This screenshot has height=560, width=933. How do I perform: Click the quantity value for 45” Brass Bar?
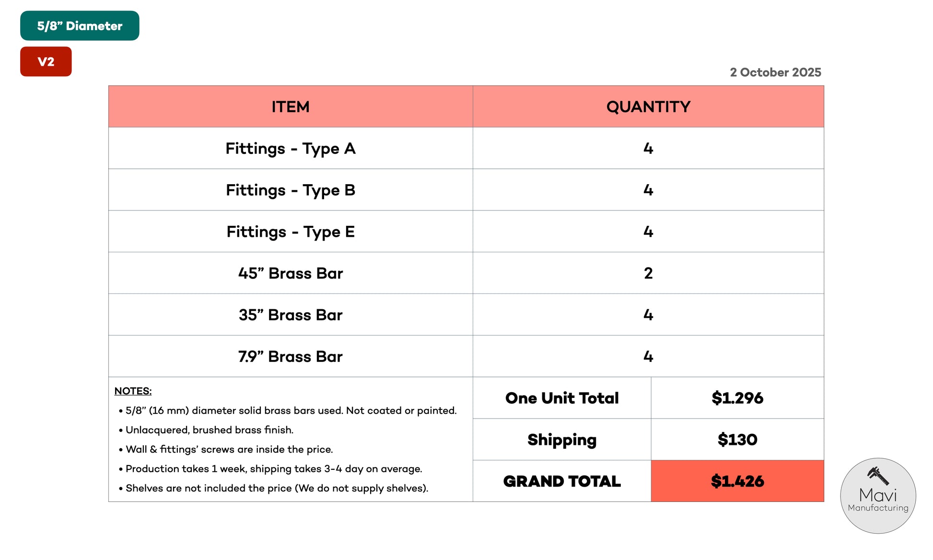coord(648,273)
